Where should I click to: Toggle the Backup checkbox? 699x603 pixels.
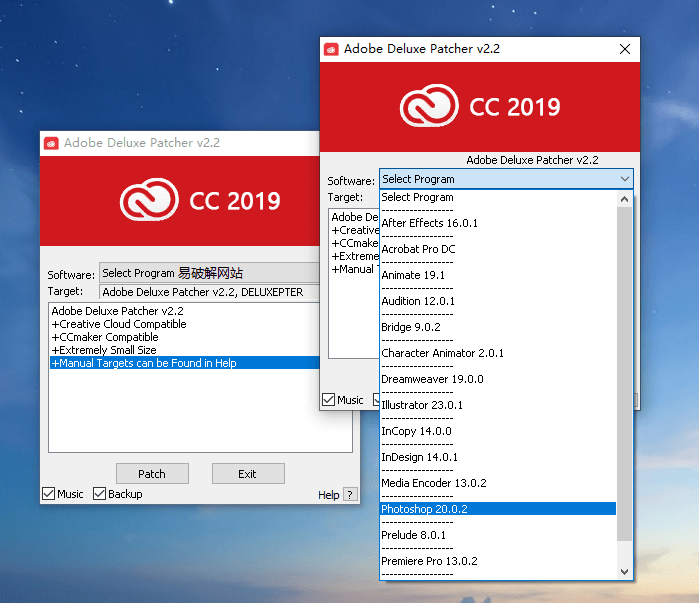(100, 494)
